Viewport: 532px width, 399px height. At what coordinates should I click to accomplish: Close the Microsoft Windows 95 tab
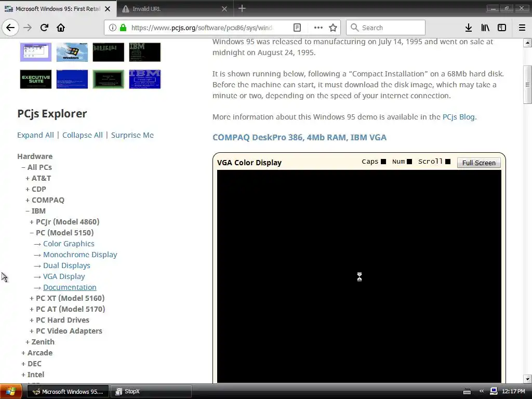pyautogui.click(x=108, y=9)
